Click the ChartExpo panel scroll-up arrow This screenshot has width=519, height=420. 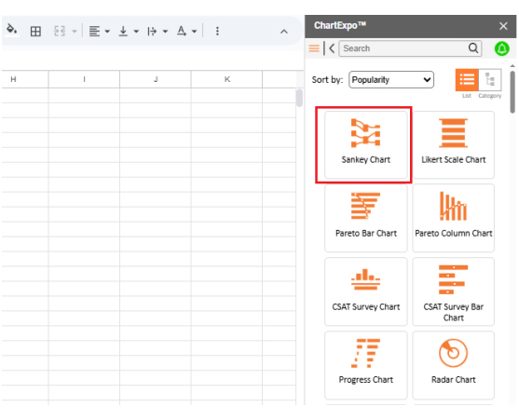[512, 66]
